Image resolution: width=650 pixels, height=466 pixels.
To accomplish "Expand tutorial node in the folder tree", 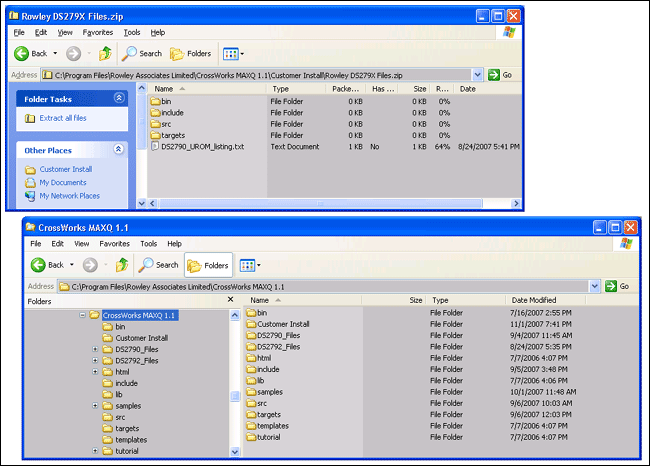I will 95,451.
